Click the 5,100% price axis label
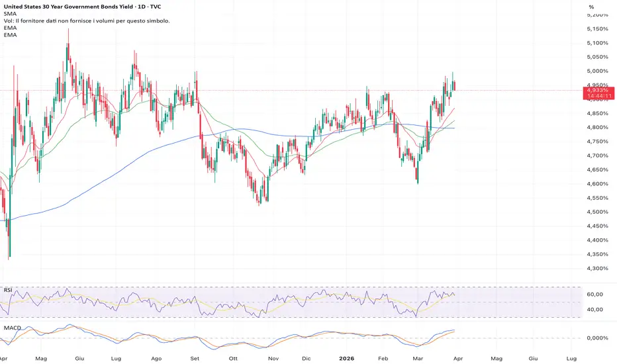Image resolution: width=617 pixels, height=364 pixels. coord(597,43)
